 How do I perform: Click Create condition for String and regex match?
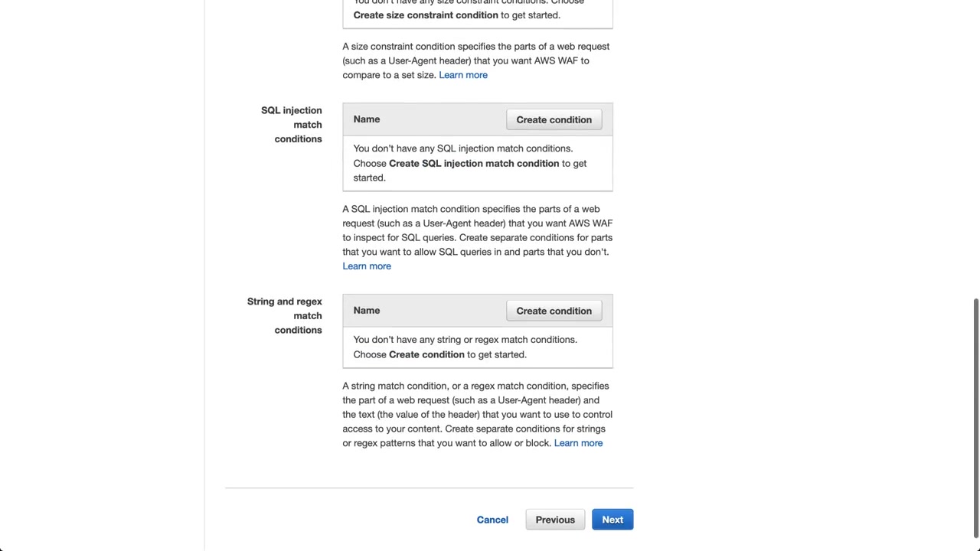coord(554,311)
